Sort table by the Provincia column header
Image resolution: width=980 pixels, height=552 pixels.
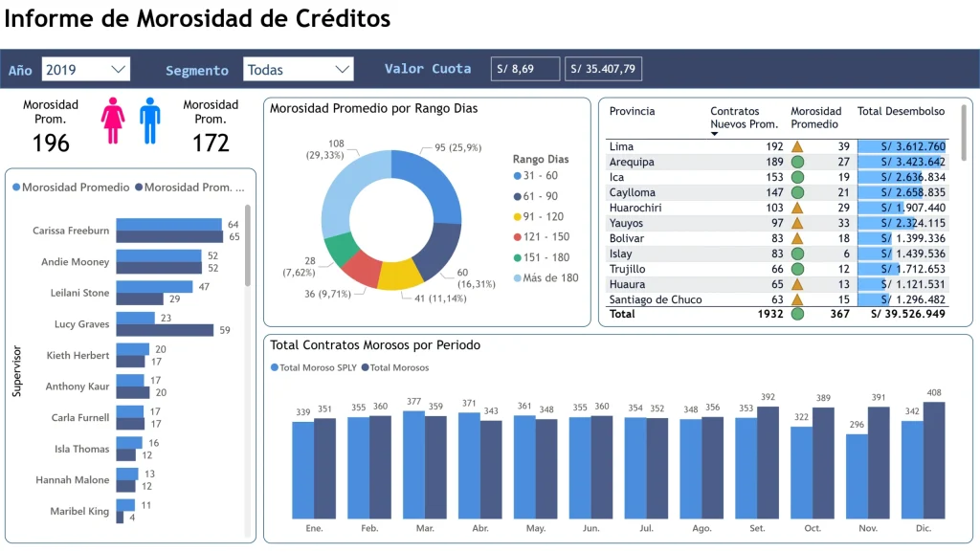(x=632, y=111)
